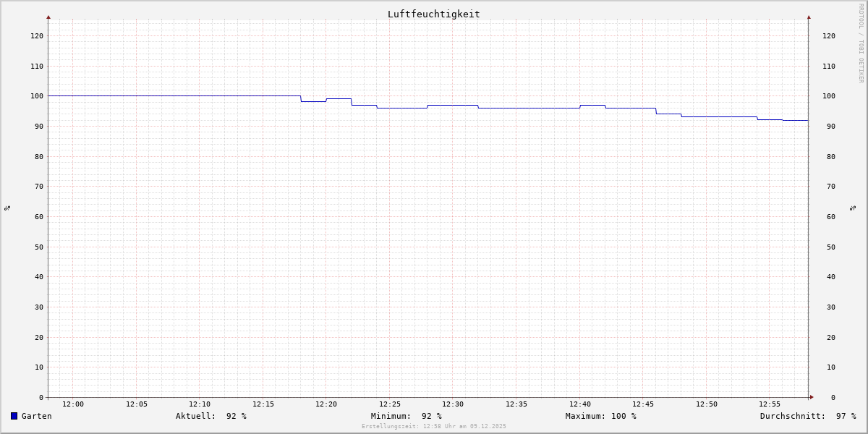Click the 90 label on the left axis
This screenshot has width=868, height=434.
[x=39, y=126]
